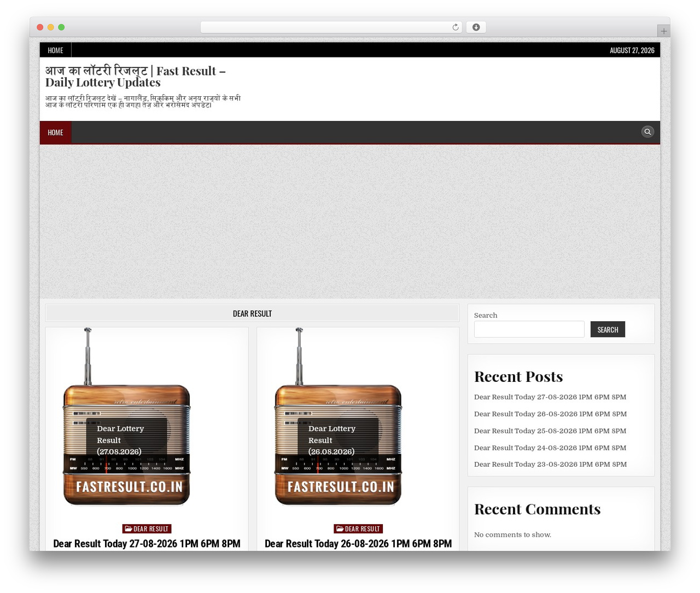Open recent post Dear Result Today 25-08-2026
This screenshot has width=700, height=593.
(x=550, y=431)
